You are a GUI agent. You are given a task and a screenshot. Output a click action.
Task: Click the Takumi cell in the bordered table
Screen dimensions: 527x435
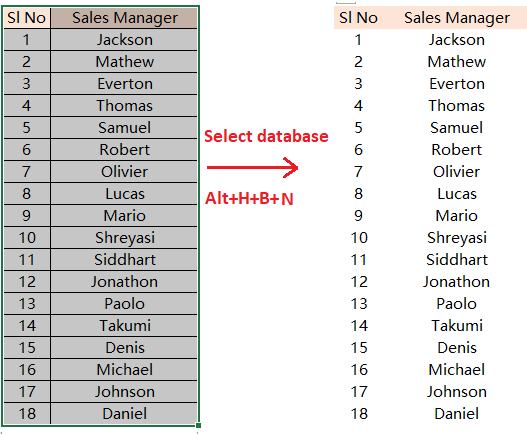click(x=124, y=326)
